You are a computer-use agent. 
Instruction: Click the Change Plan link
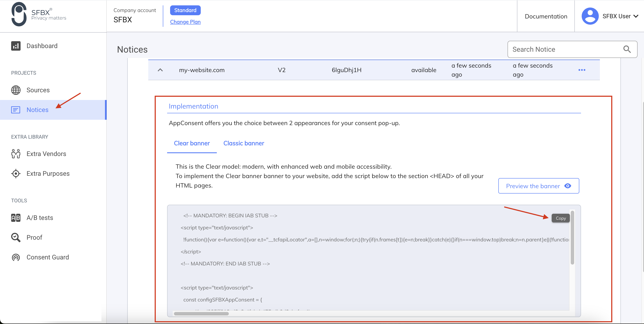pyautogui.click(x=185, y=22)
